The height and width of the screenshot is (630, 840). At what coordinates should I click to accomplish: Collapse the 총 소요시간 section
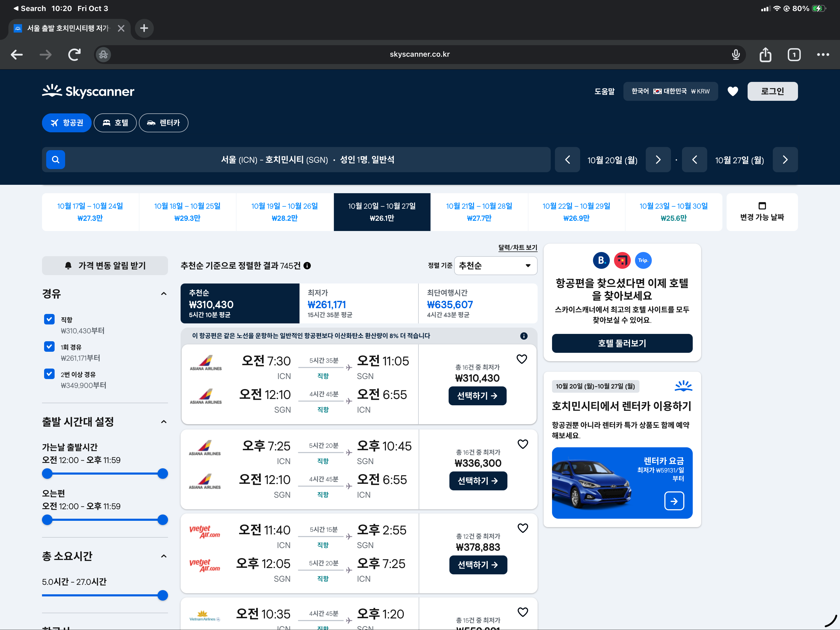pyautogui.click(x=164, y=556)
